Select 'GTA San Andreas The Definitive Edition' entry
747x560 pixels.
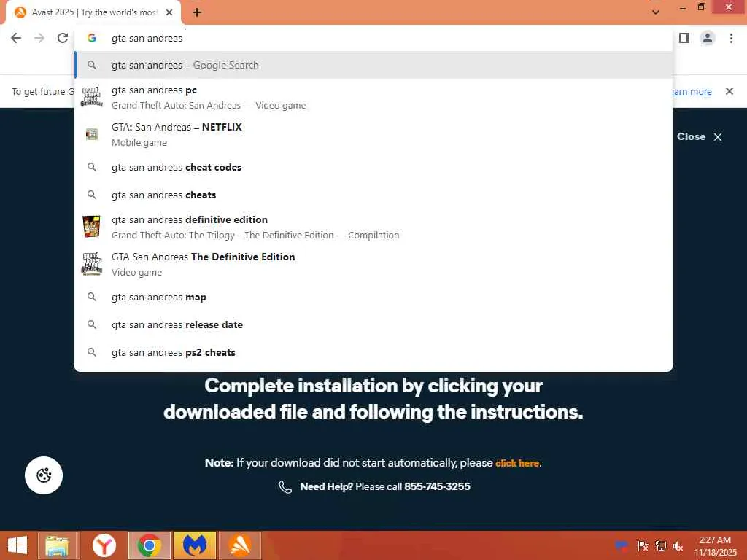coord(373,264)
